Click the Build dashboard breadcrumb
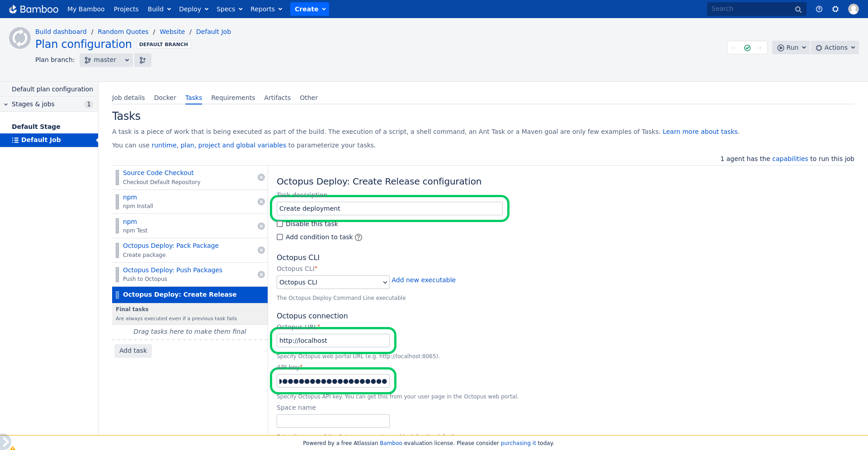Image resolution: width=868 pixels, height=450 pixels. tap(61, 32)
